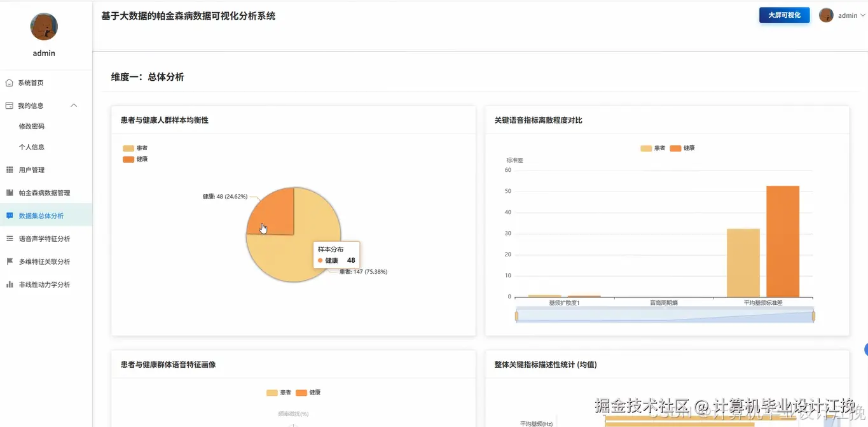Click the 音高周期熵 axis label
This screenshot has width=868, height=427.
click(x=663, y=303)
